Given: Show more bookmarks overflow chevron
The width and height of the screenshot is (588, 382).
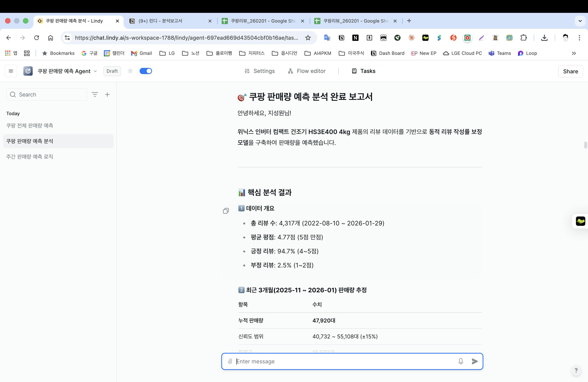Looking at the screenshot, I should click(574, 53).
